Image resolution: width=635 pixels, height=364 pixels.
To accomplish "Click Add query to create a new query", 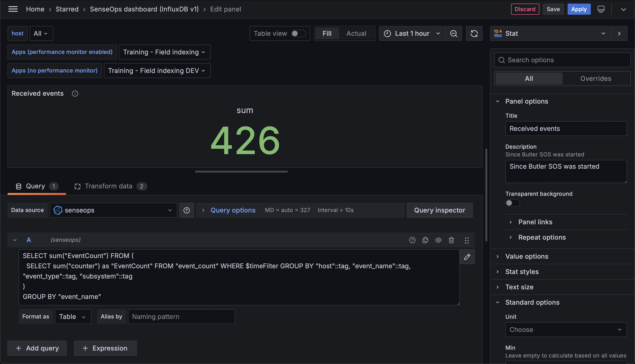I will coord(37,348).
